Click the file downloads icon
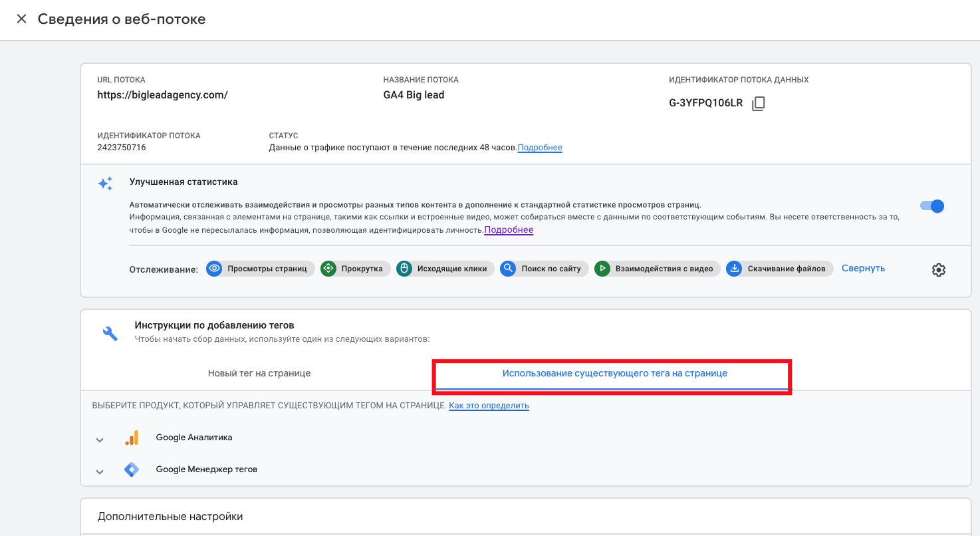The image size is (980, 536). point(734,269)
